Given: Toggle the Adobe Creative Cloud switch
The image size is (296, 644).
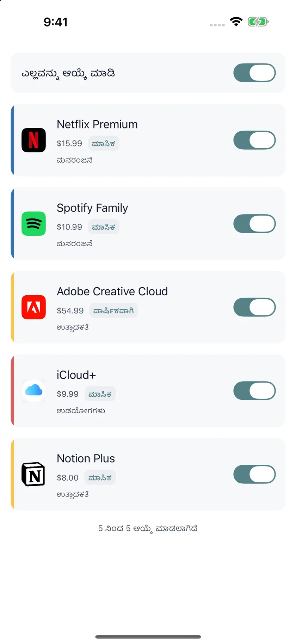Looking at the screenshot, I should 254,307.
